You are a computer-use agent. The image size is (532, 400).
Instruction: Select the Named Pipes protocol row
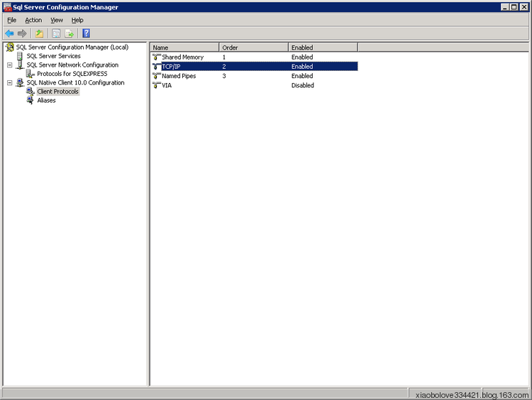pyautogui.click(x=255, y=76)
